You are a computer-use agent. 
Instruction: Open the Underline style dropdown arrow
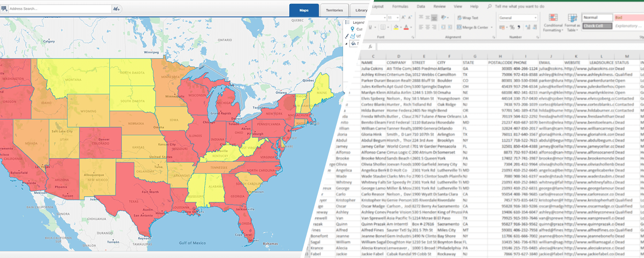click(x=375, y=27)
